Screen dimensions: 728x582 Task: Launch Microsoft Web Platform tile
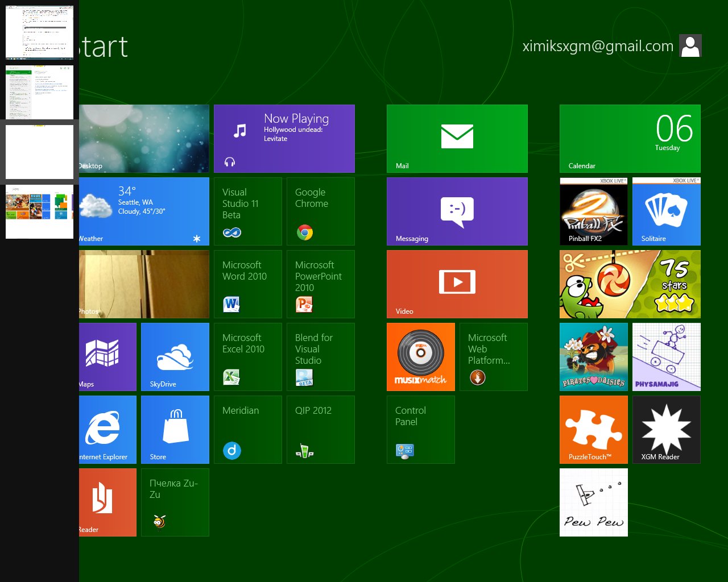click(x=494, y=357)
